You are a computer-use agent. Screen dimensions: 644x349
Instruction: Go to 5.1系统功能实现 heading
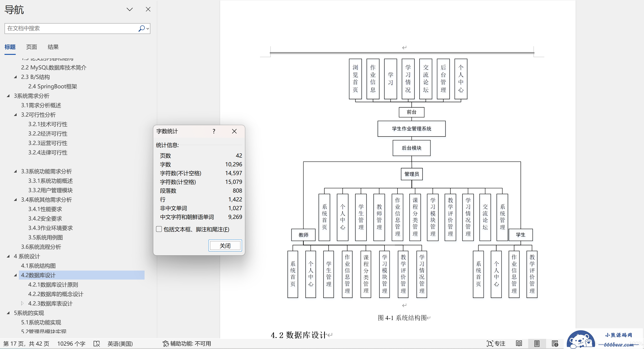(41, 322)
